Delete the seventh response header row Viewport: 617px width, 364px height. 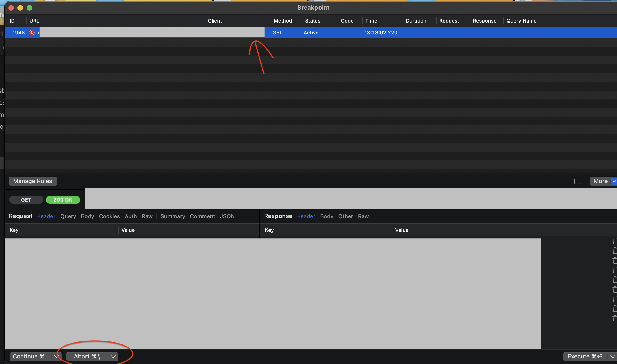614,299
